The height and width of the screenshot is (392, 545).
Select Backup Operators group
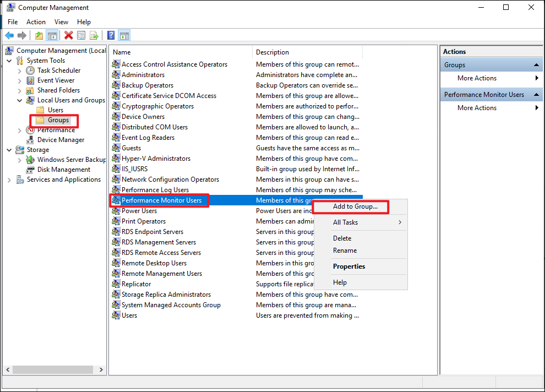(148, 85)
